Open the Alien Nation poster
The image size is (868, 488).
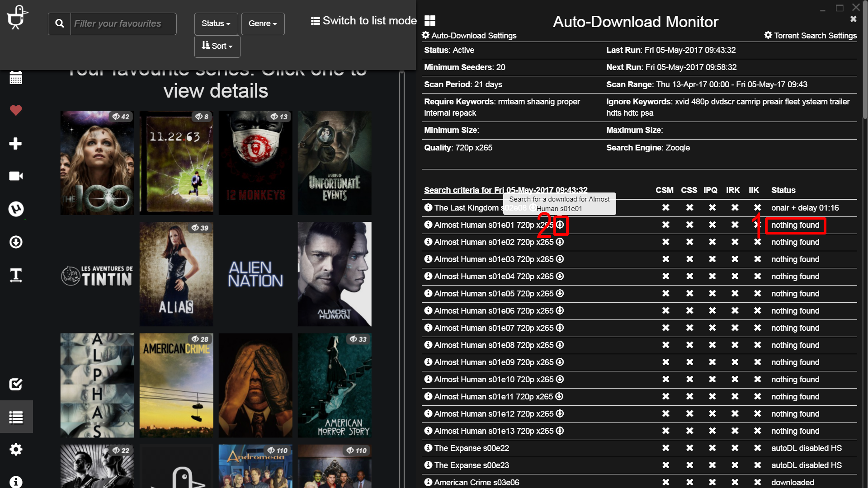[x=255, y=274]
